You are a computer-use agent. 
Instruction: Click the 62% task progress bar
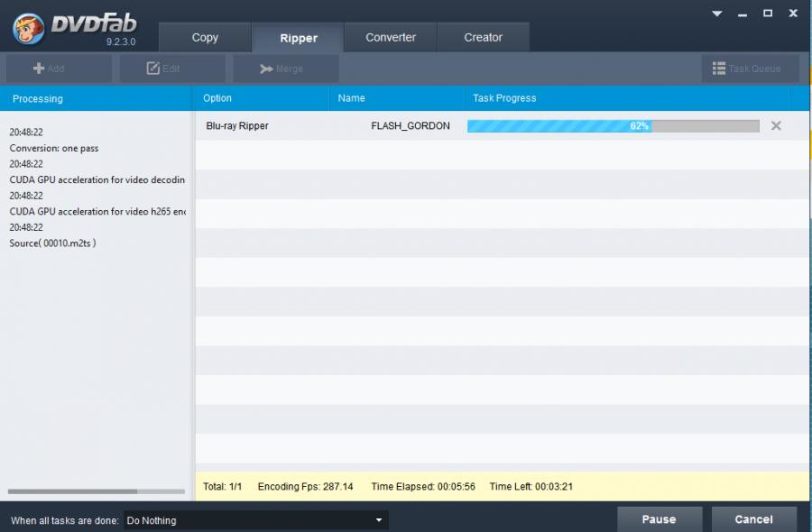point(614,125)
